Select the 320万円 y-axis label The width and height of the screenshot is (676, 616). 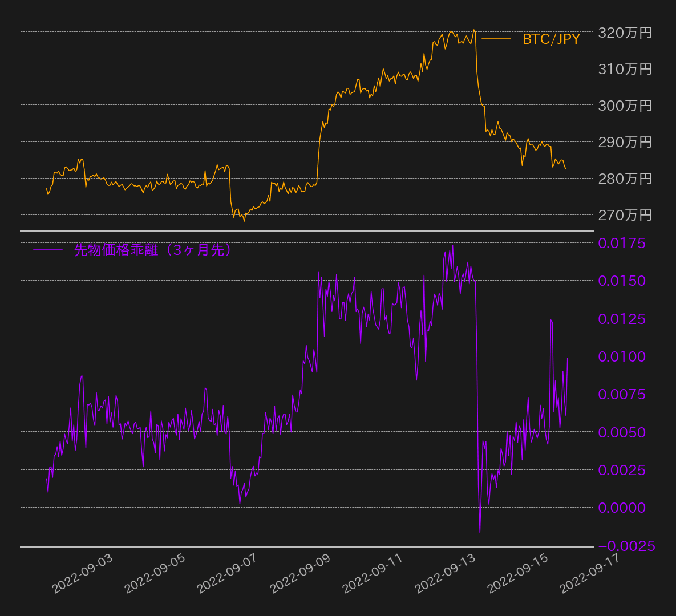pyautogui.click(x=624, y=33)
